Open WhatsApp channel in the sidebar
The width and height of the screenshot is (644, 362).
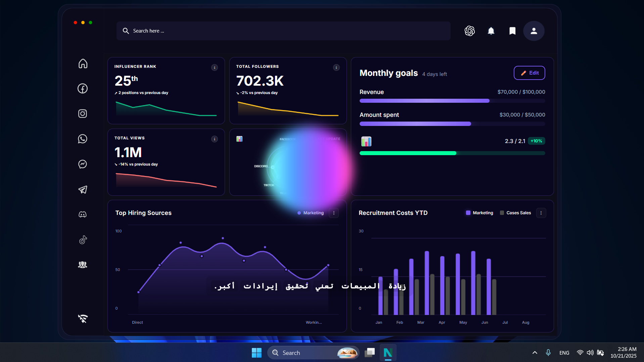tap(82, 139)
